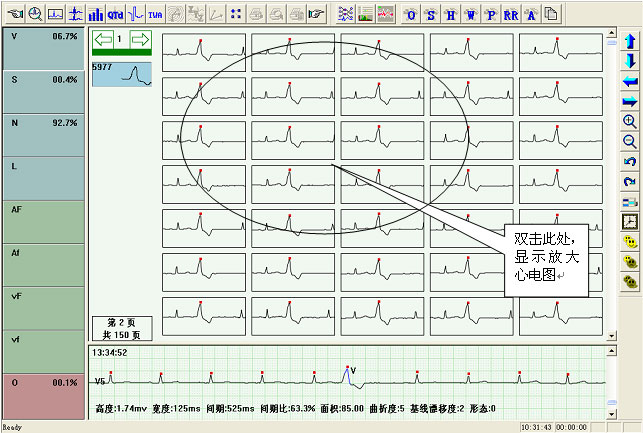Click the V-labeled beat in bottom ECG strip
The image size is (643, 433).
[346, 375]
